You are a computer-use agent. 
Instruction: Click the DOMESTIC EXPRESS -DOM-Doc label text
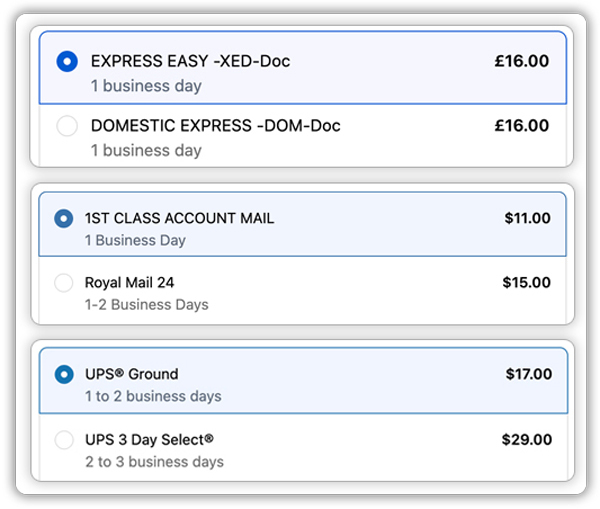tap(215, 126)
